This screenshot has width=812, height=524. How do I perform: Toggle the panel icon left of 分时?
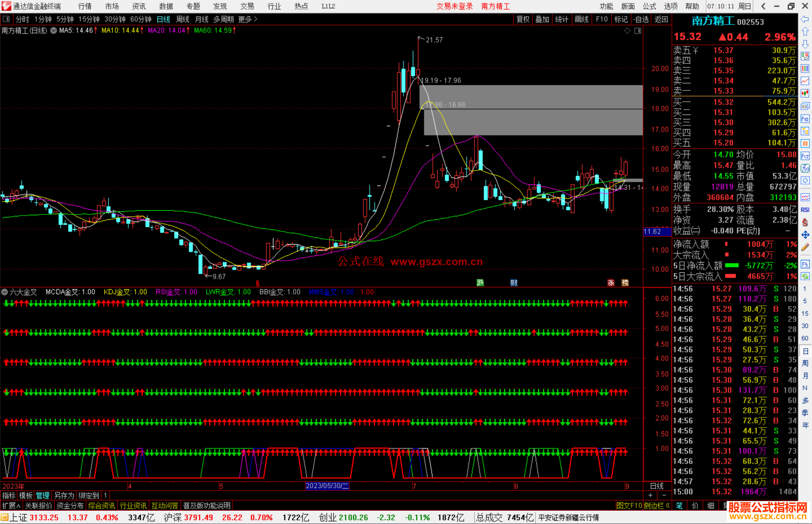tap(6, 19)
